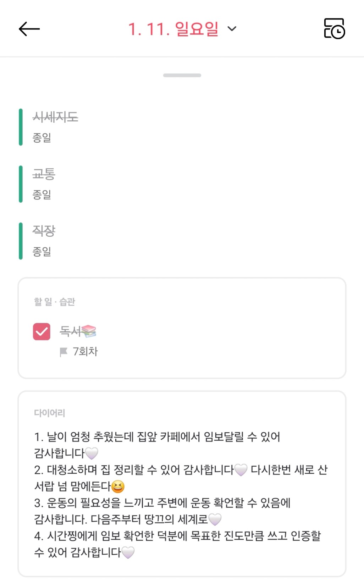364x588 pixels.
Task: Open the schedule history clock icon
Action: (x=334, y=29)
